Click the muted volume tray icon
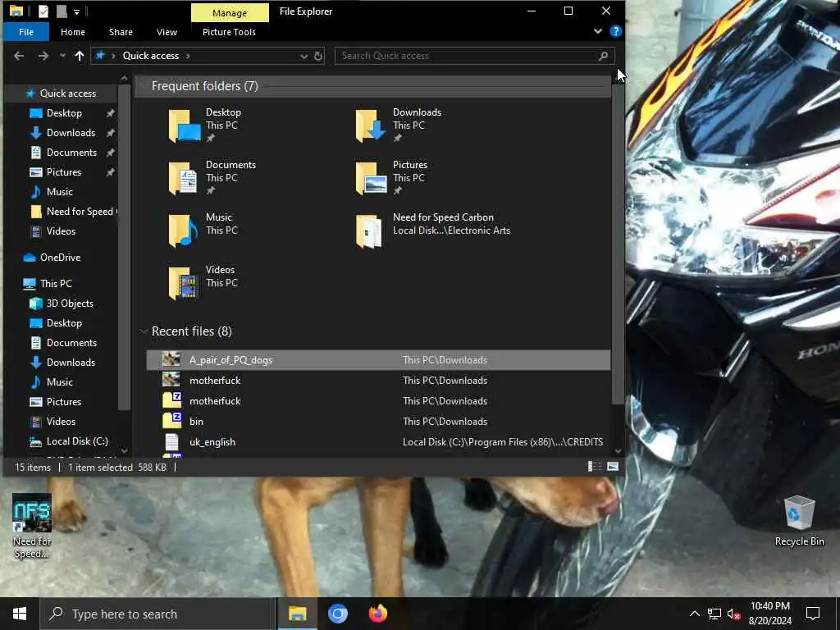The width and height of the screenshot is (840, 630). [734, 614]
